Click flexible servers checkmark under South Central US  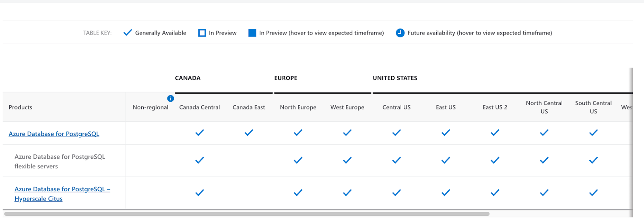pos(593,160)
